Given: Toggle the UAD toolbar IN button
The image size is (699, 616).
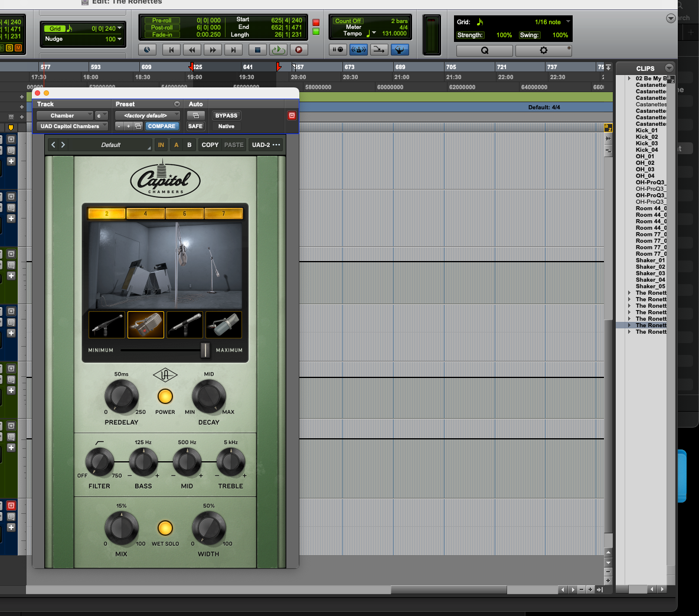Looking at the screenshot, I should coord(161,145).
